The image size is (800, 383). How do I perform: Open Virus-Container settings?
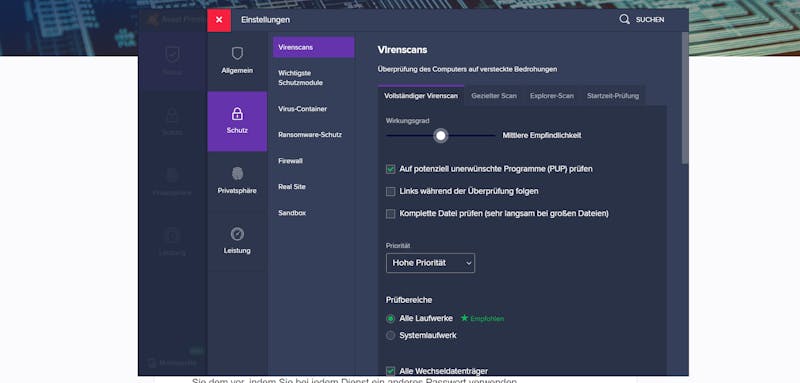point(303,109)
